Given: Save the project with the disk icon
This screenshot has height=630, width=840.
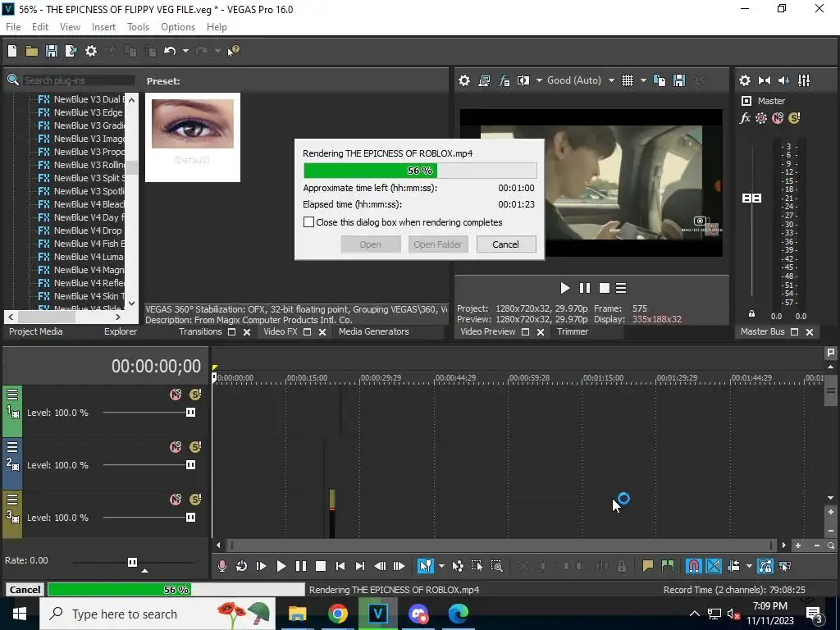Looking at the screenshot, I should 52,51.
